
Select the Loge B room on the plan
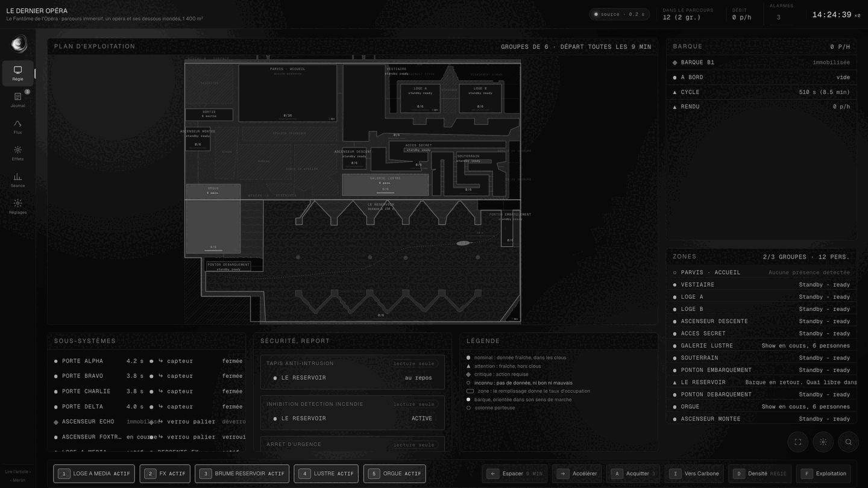pyautogui.click(x=480, y=98)
